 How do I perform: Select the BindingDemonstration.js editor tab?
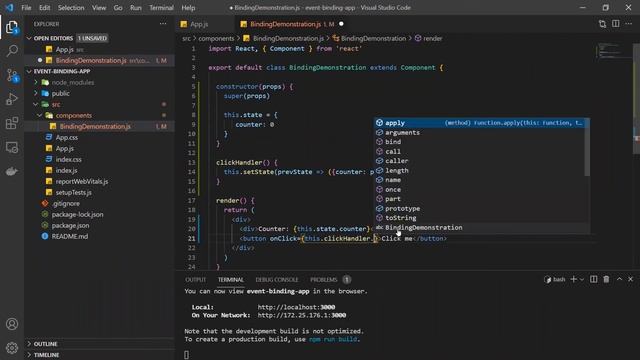coord(292,24)
